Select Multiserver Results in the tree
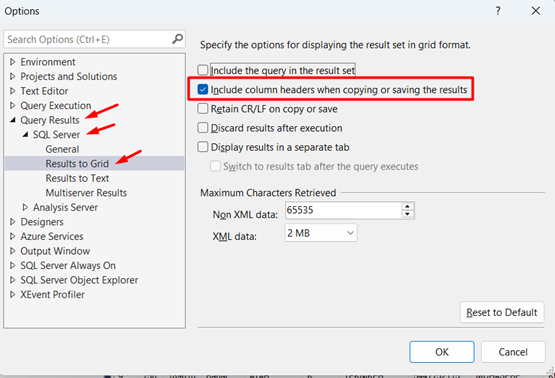 (x=86, y=193)
